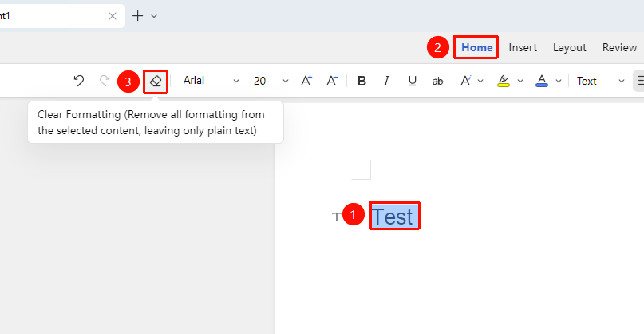644x334 pixels.
Task: Decrease font size with the A- icon
Action: [332, 81]
